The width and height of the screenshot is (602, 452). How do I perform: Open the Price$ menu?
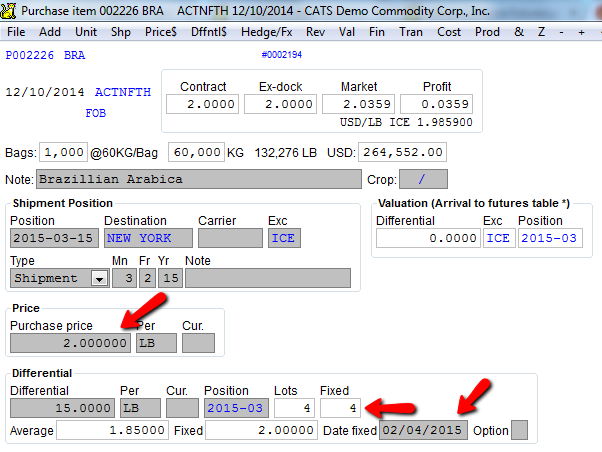tap(160, 32)
